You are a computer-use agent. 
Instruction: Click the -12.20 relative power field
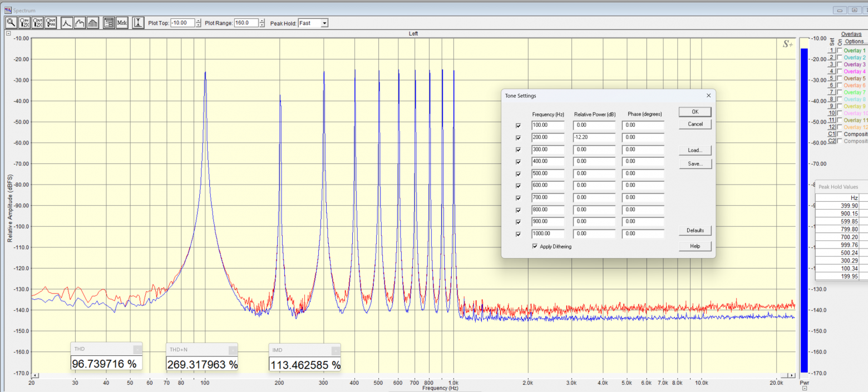(595, 137)
